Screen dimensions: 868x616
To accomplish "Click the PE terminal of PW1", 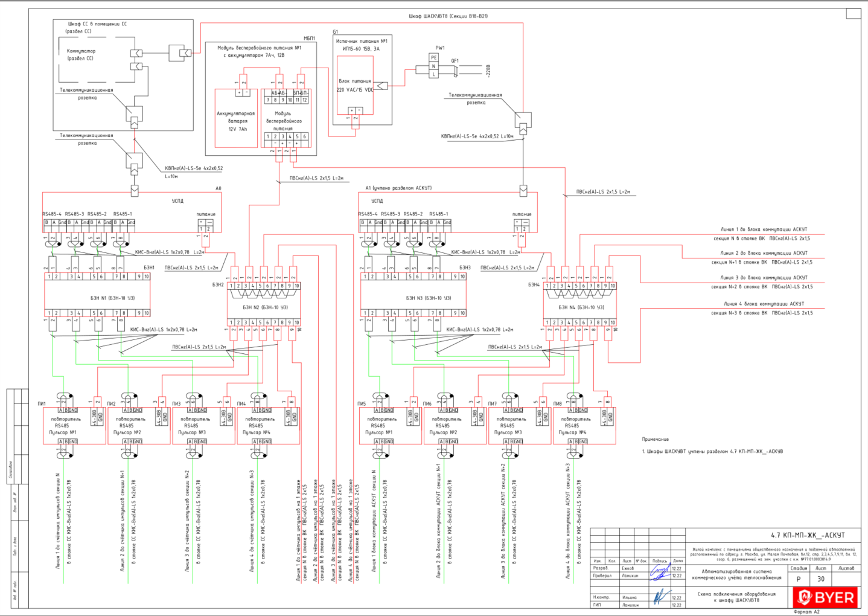I will pos(433,57).
